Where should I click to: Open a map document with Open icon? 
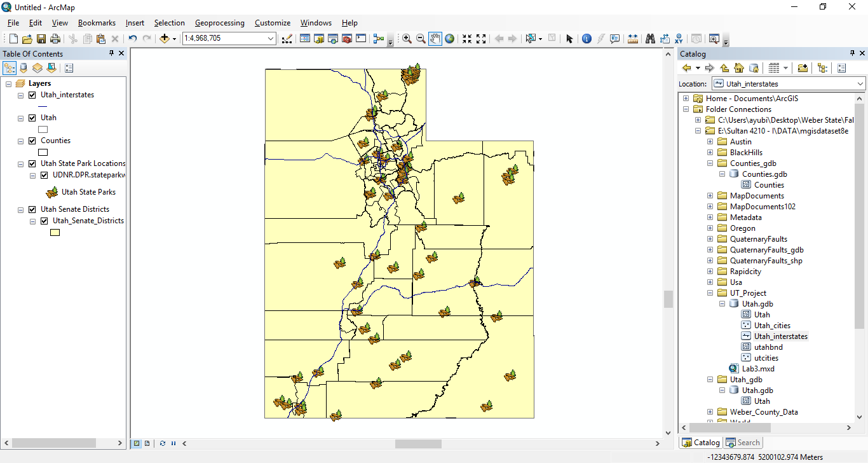(27, 39)
